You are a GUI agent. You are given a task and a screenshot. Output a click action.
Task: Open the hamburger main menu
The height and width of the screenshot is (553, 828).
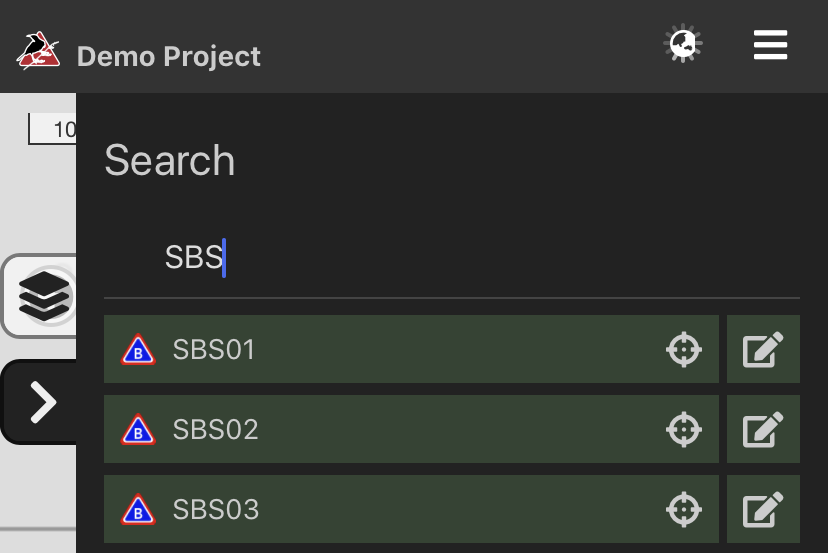coord(770,45)
